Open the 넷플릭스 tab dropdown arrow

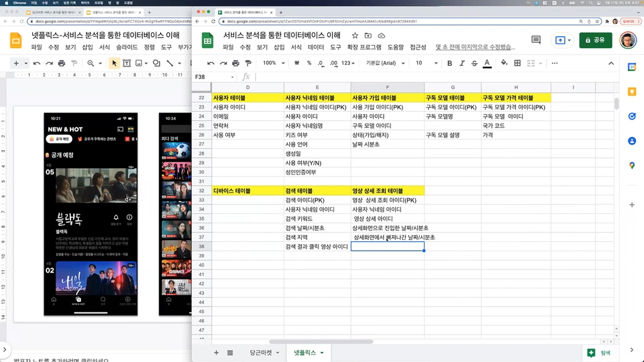(322, 353)
